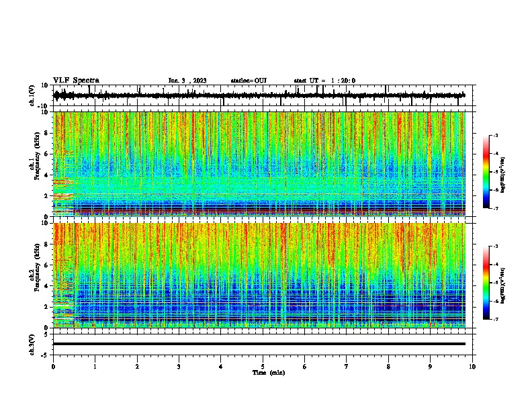The image size is (532, 411).
Task: Click the "2" kHz tick on ch.1 spectrogram
Action: [x=46, y=196]
